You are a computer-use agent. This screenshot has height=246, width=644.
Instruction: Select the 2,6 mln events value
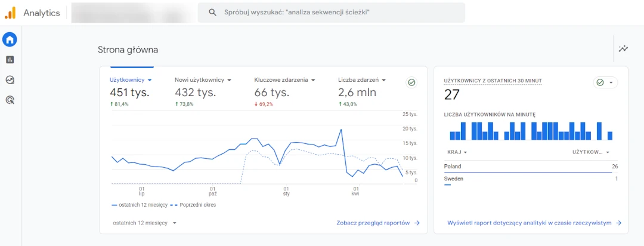click(357, 93)
